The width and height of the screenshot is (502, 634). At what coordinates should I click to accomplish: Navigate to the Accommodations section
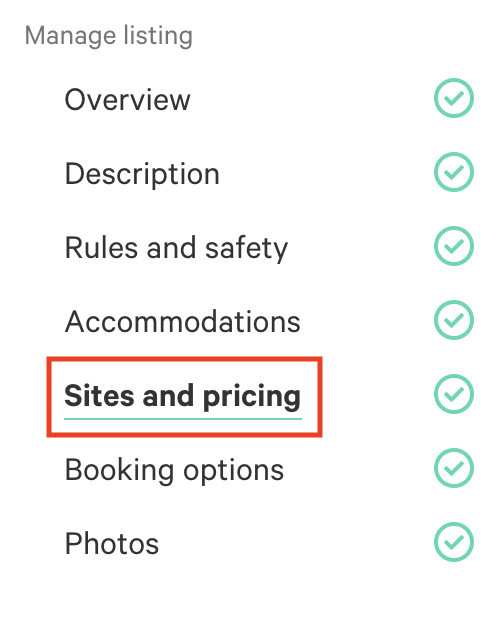tap(183, 322)
